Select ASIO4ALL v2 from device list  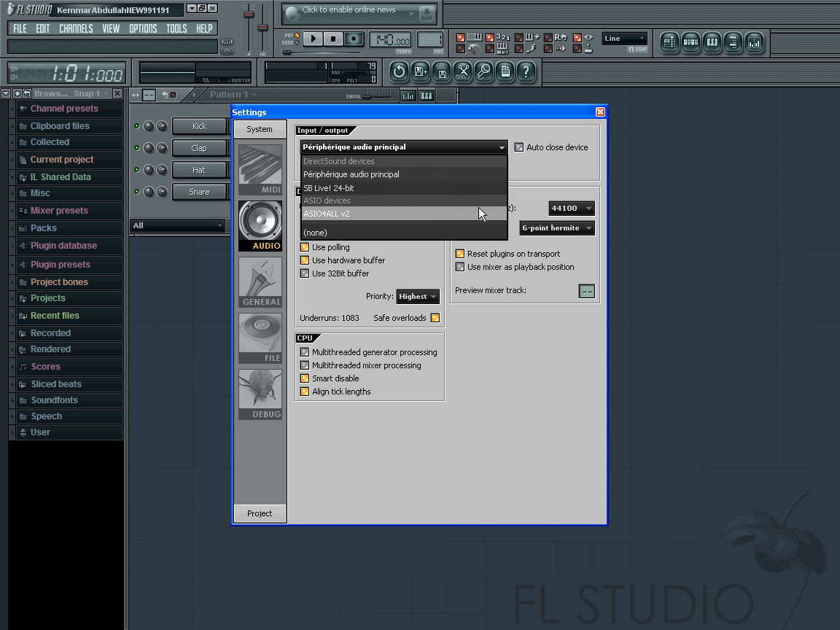[x=404, y=213]
